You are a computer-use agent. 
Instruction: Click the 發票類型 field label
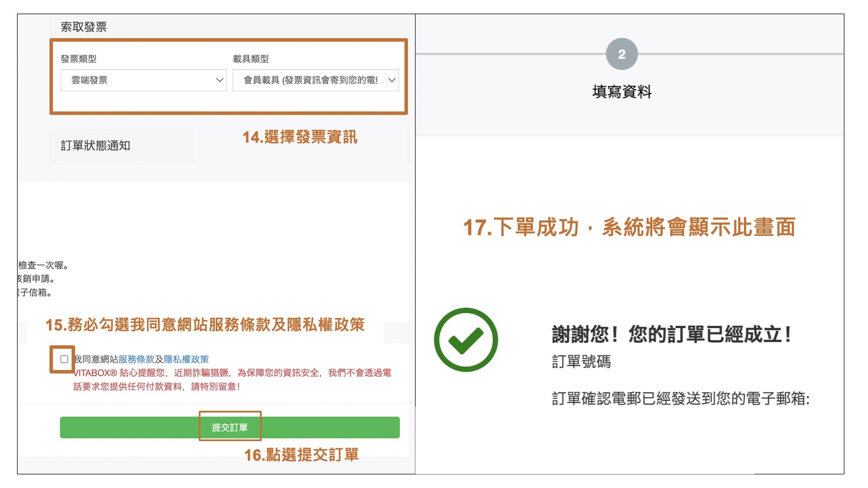tap(79, 59)
